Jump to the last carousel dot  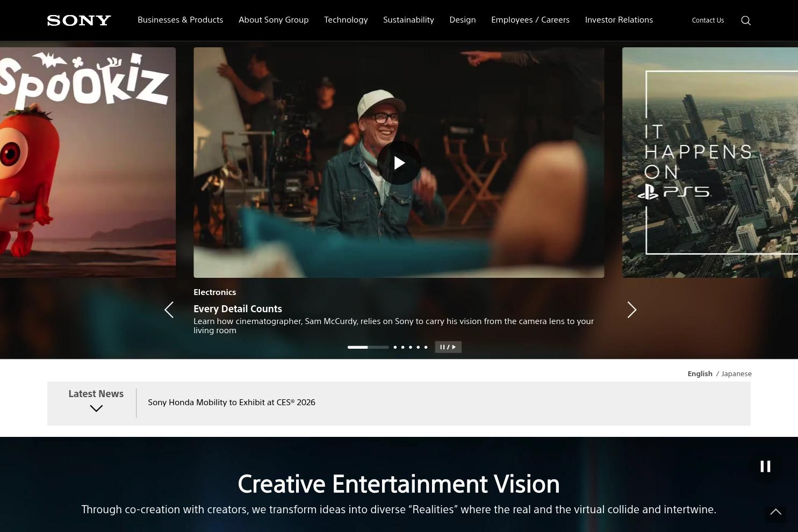click(426, 347)
